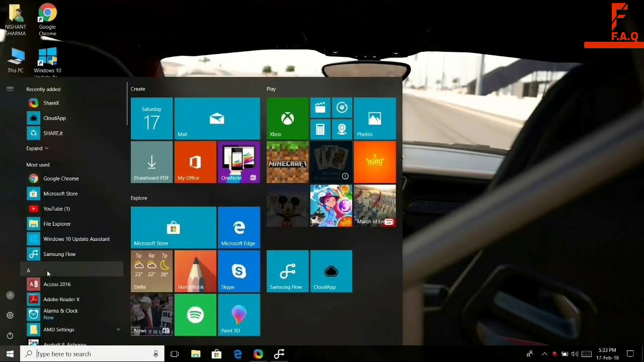Expand the Recently added list
Viewport: 644px width, 362px height.
click(37, 148)
